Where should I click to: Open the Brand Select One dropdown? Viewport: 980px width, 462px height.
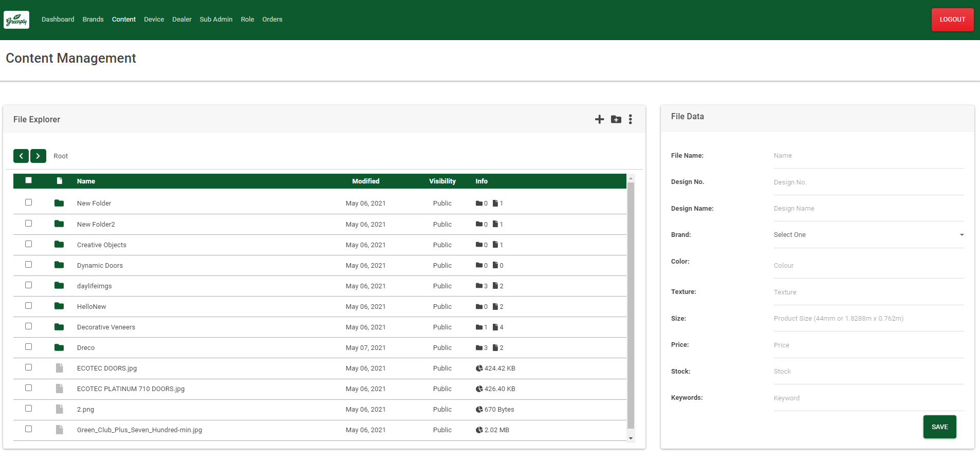[868, 235]
